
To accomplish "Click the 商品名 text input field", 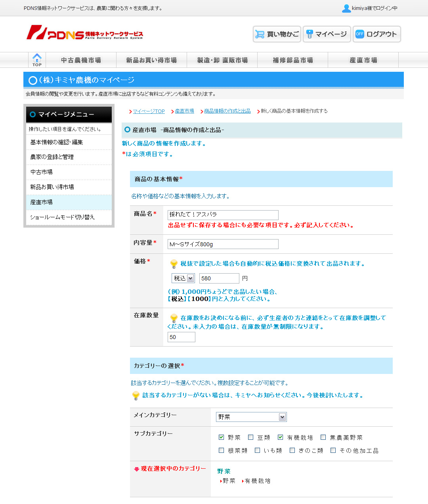I will [x=223, y=215].
